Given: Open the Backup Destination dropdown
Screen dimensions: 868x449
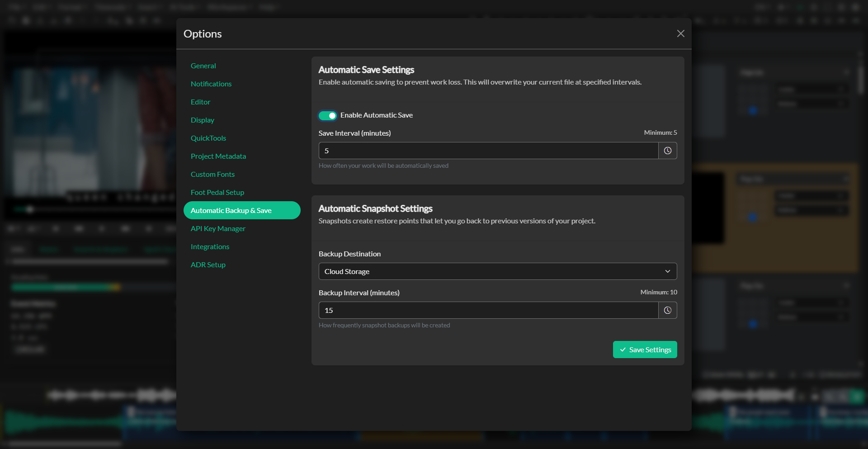Looking at the screenshot, I should click(497, 271).
